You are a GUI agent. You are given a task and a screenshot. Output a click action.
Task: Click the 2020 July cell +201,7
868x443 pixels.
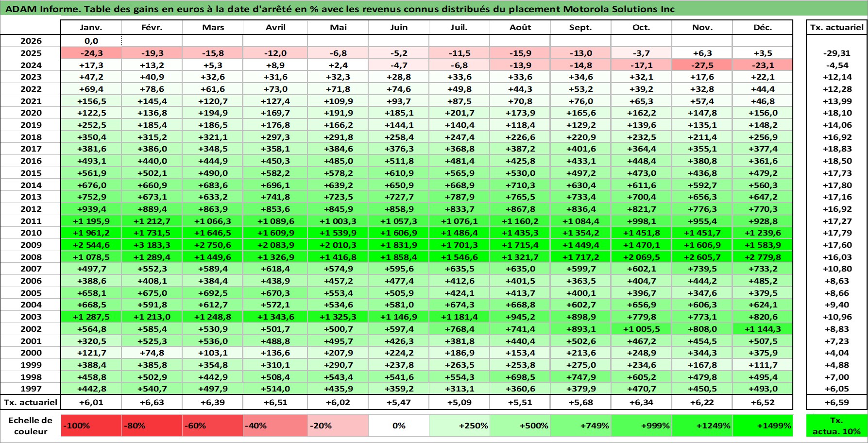(x=460, y=113)
